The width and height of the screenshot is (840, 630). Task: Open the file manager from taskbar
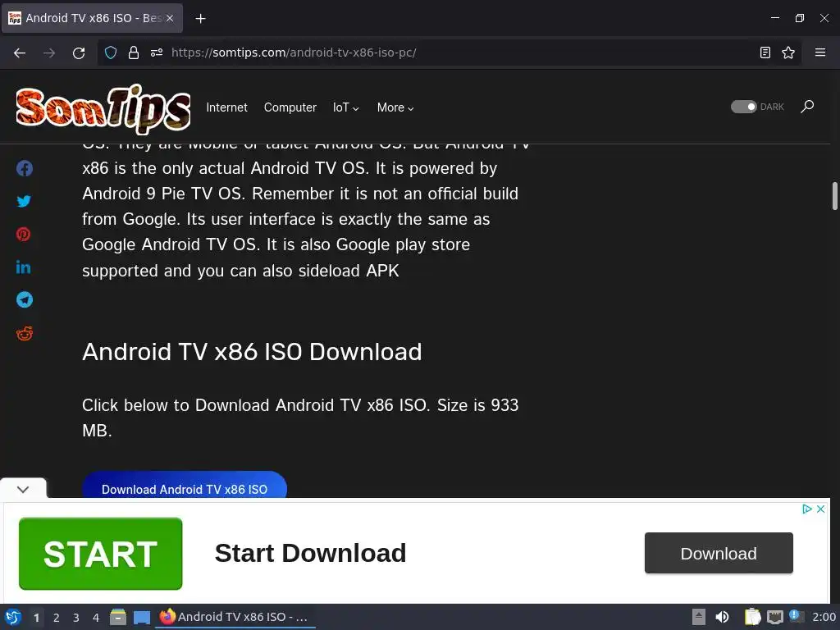118,617
